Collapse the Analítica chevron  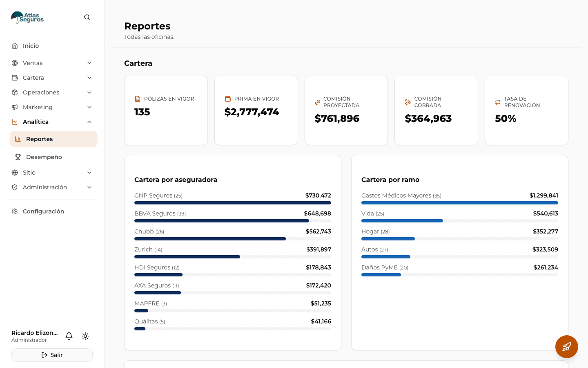coord(89,122)
